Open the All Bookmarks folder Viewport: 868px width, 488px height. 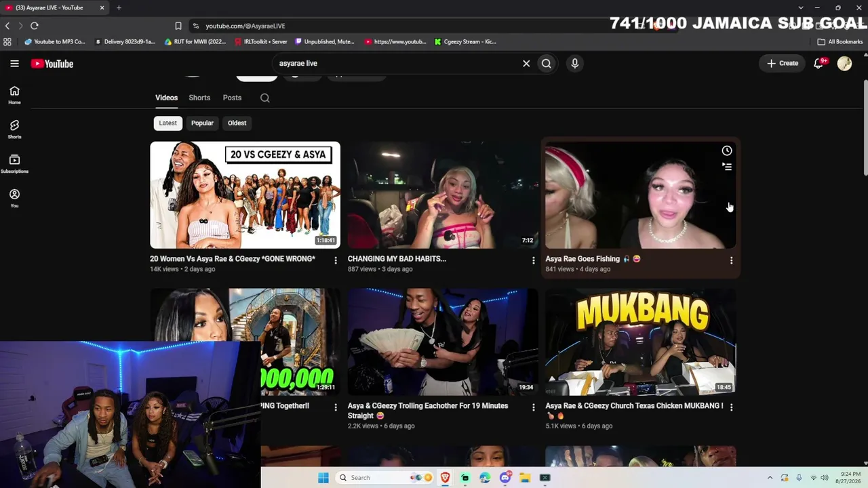[x=840, y=42]
